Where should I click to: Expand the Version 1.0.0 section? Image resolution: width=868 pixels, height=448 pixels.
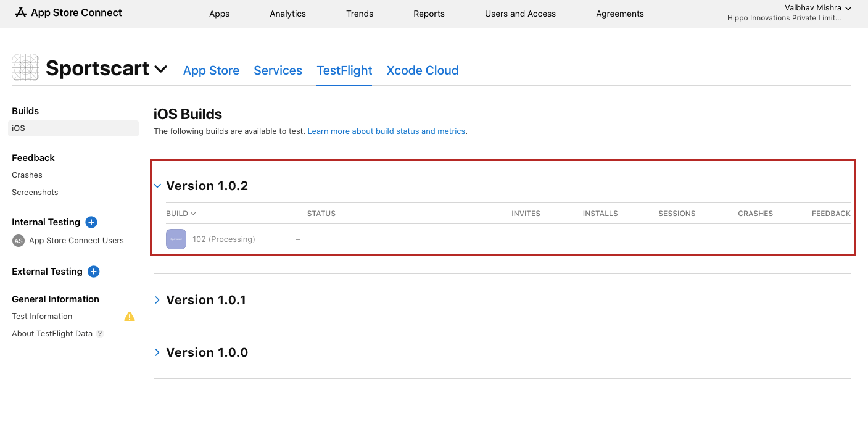pyautogui.click(x=157, y=352)
